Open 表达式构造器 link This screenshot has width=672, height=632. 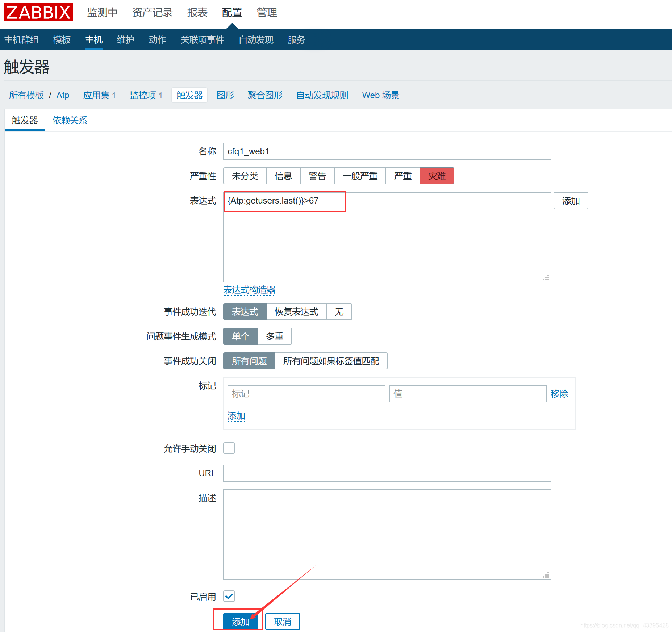pyautogui.click(x=249, y=290)
